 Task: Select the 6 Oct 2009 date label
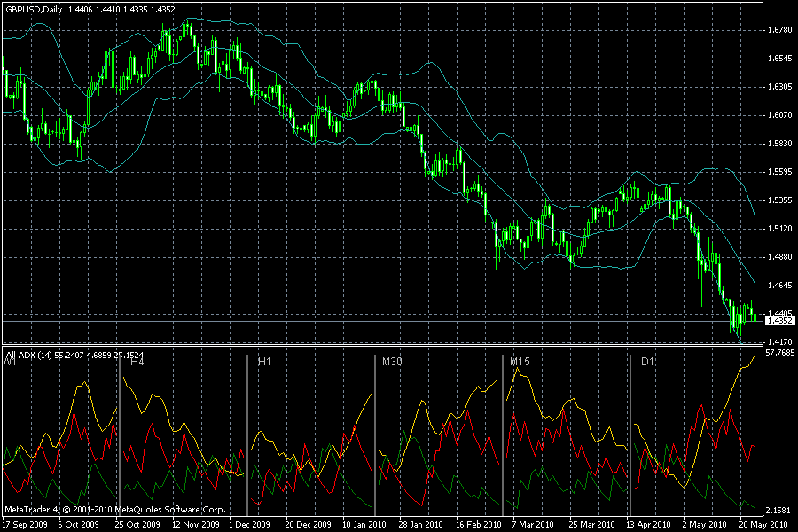78,524
